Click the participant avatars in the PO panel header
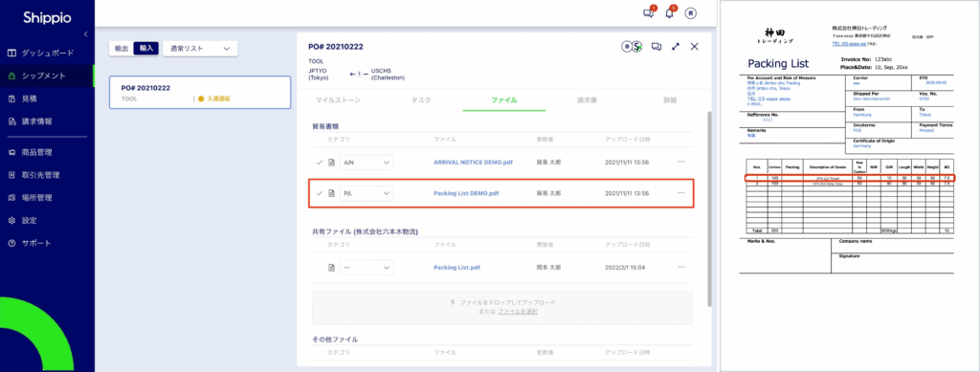Screen dimensions: 980x372 tap(632, 47)
